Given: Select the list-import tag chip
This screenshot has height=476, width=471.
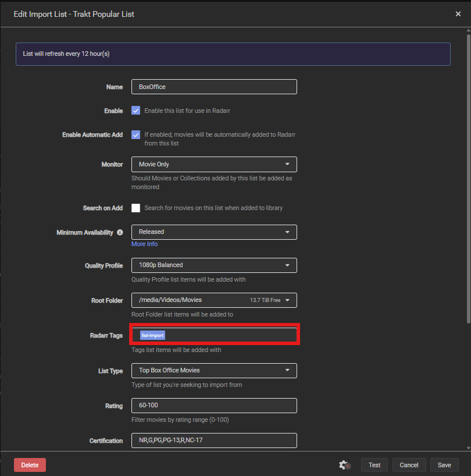Looking at the screenshot, I should click(x=152, y=335).
